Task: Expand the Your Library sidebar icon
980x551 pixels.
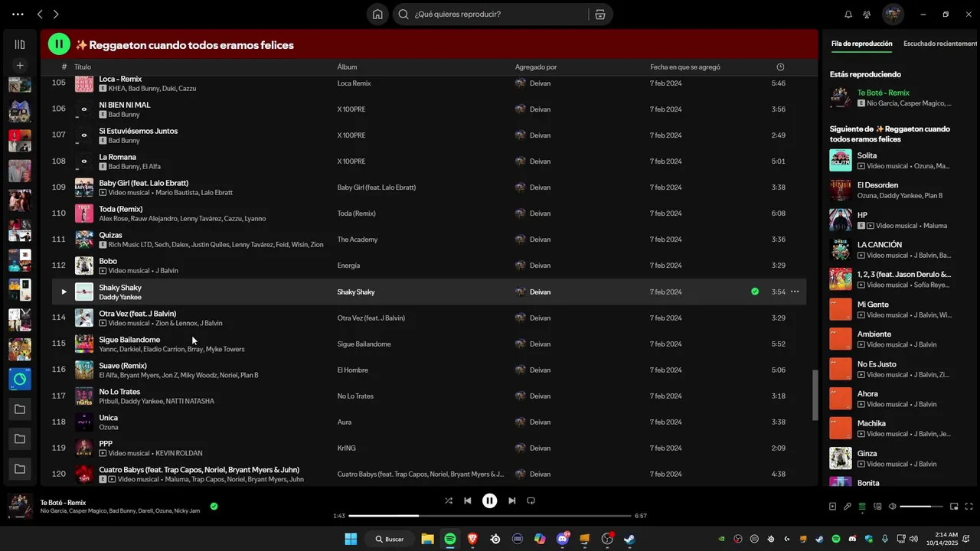Action: (20, 44)
